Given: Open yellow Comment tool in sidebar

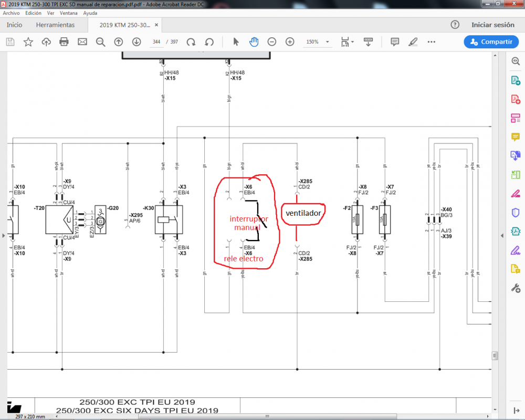Looking at the screenshot, I should pos(516,137).
